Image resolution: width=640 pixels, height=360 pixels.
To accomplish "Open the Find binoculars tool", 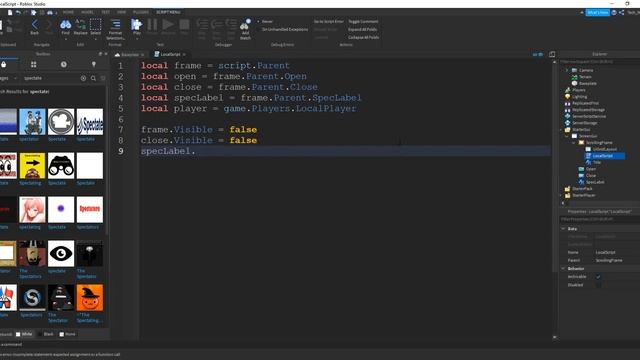I will 65,24.
